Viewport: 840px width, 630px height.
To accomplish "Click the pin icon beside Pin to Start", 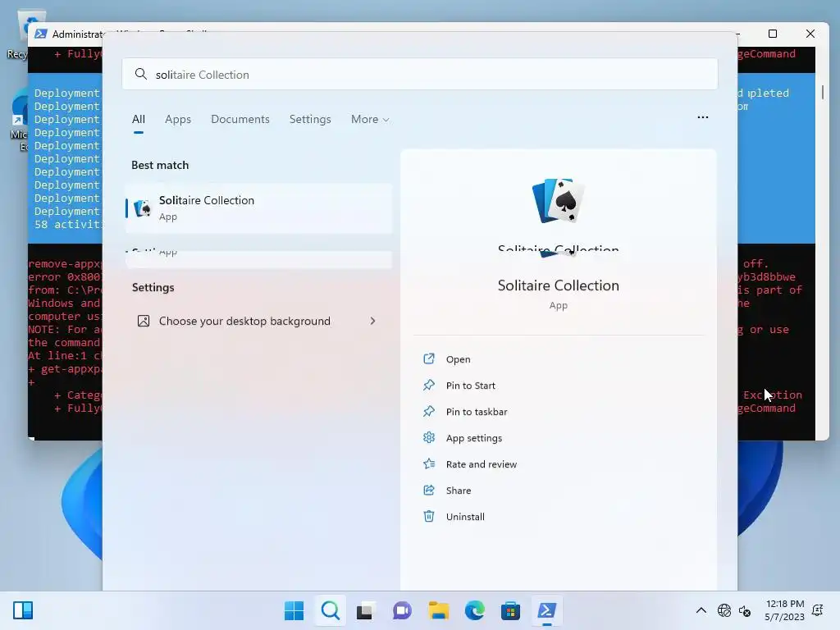I will point(428,385).
